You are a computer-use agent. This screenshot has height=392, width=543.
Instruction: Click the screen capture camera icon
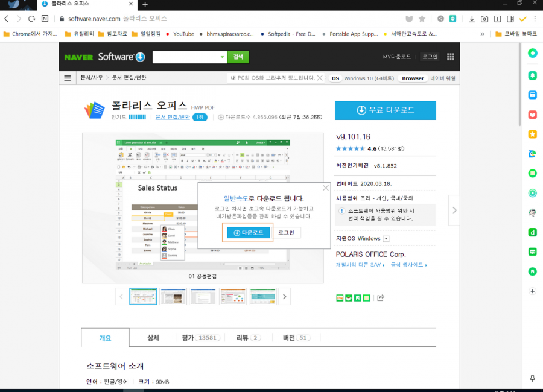[x=484, y=19]
